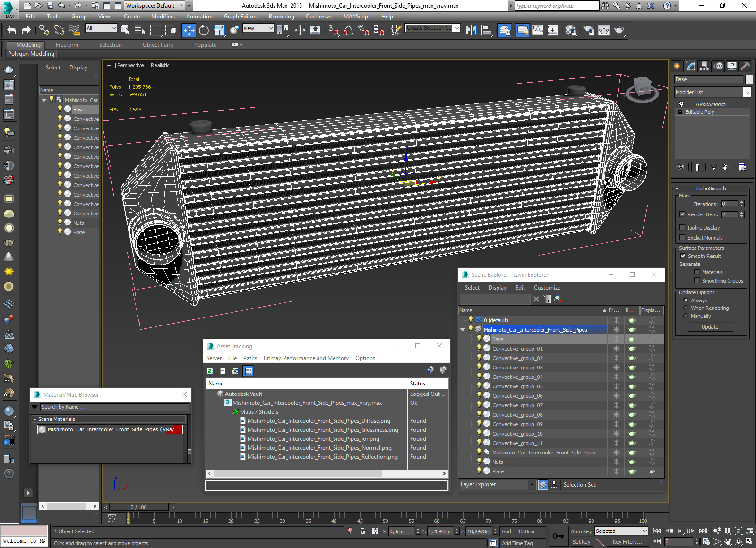Open the Create panel star tab
This screenshot has height=548, width=756.
click(677, 66)
